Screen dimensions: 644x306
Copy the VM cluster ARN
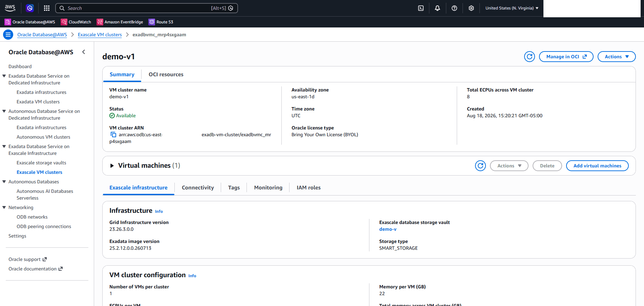pyautogui.click(x=113, y=135)
